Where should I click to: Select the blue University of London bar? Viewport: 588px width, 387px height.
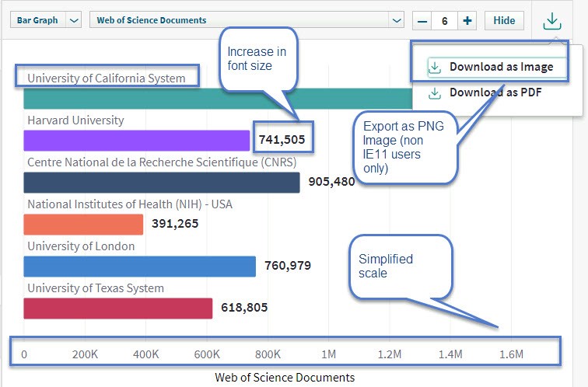[139, 267]
